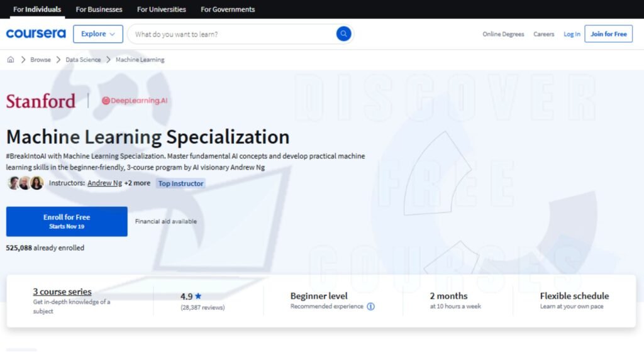
Task: Click the 2 months duration text
Action: (448, 296)
